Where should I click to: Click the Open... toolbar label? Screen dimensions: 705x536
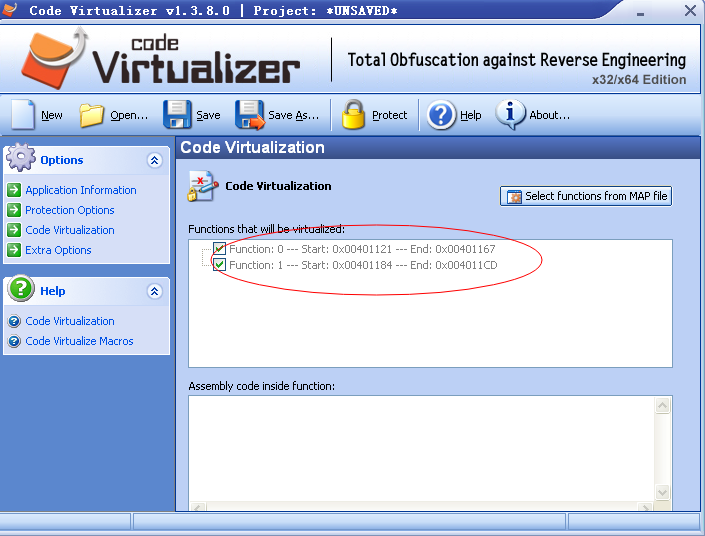click(x=129, y=116)
